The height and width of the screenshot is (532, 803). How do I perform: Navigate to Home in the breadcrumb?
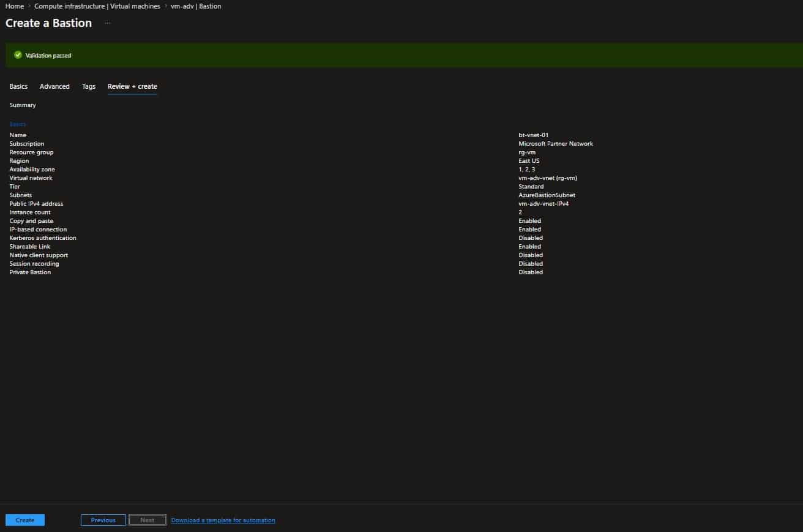14,6
